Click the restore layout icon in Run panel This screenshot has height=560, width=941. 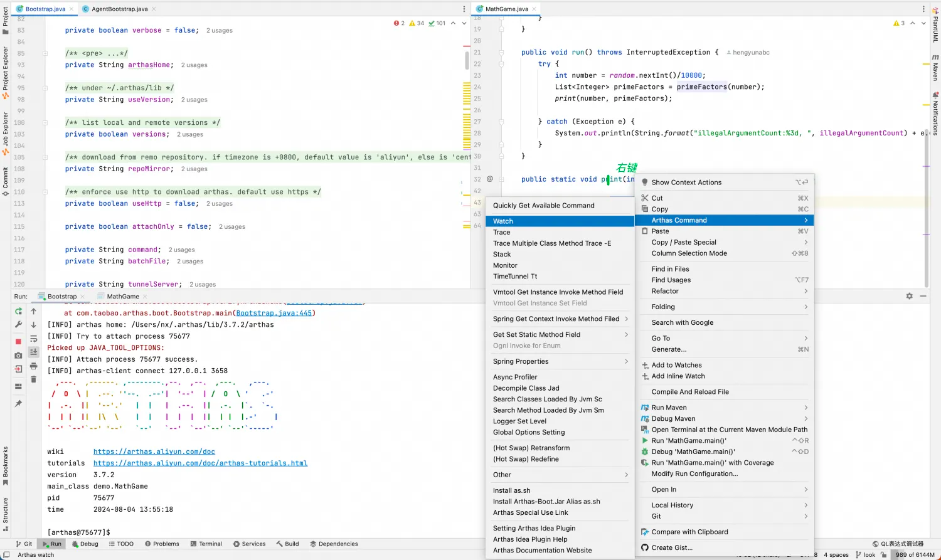(18, 386)
